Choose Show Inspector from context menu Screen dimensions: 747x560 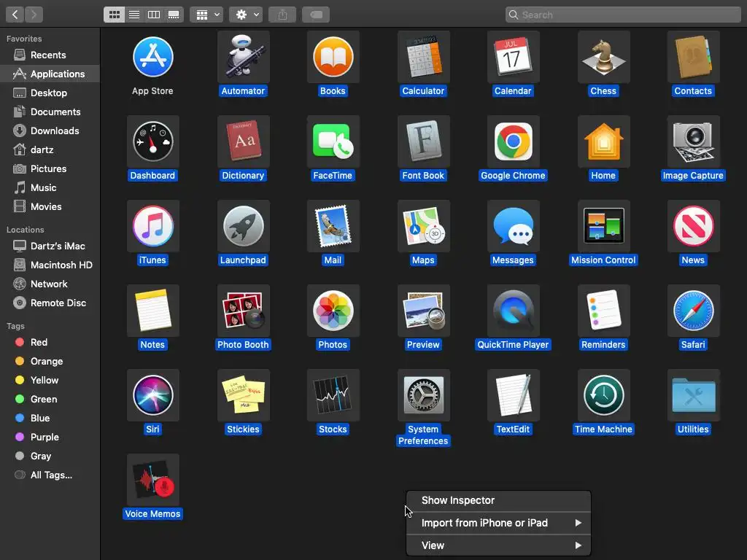499,500
